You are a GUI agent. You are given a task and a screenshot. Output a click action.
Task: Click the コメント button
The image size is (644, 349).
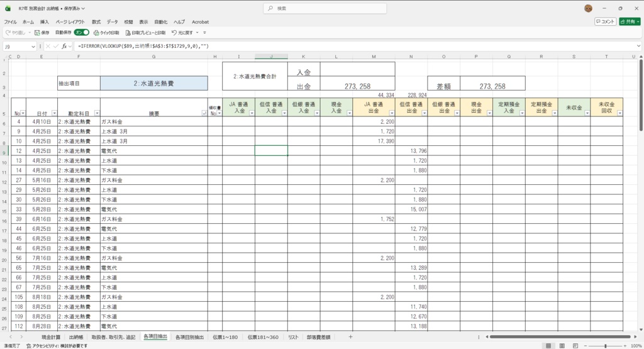point(606,21)
